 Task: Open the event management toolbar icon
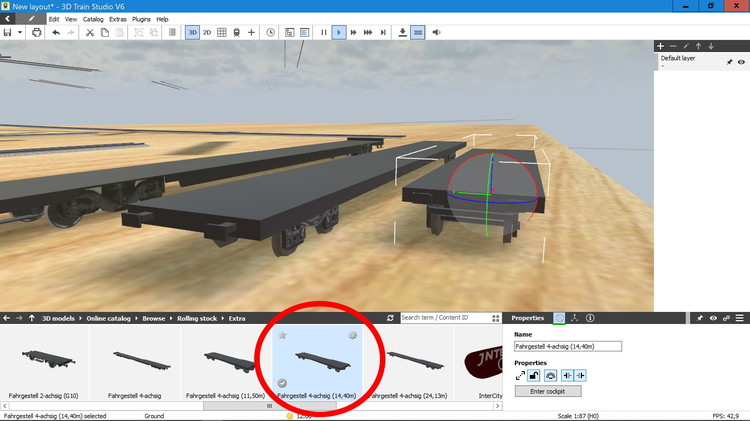tap(289, 33)
